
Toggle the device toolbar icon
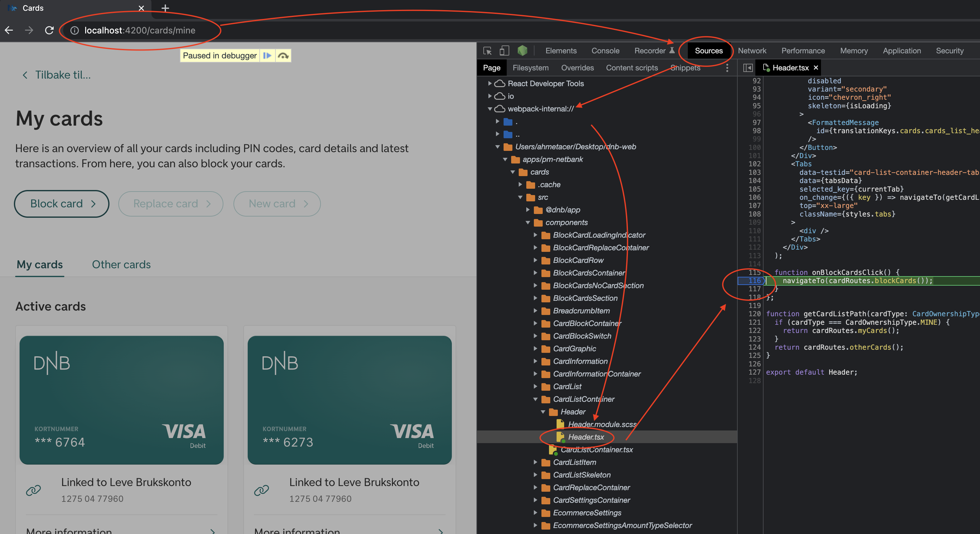point(504,50)
